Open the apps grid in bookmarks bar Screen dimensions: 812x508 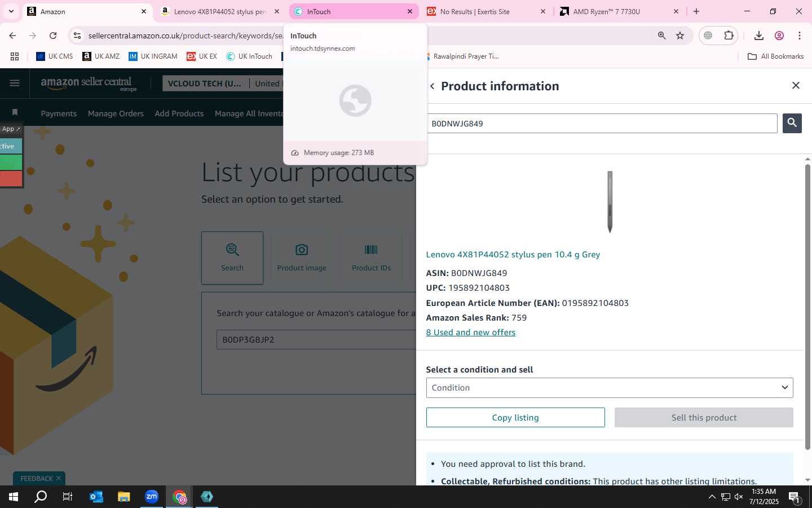point(15,56)
